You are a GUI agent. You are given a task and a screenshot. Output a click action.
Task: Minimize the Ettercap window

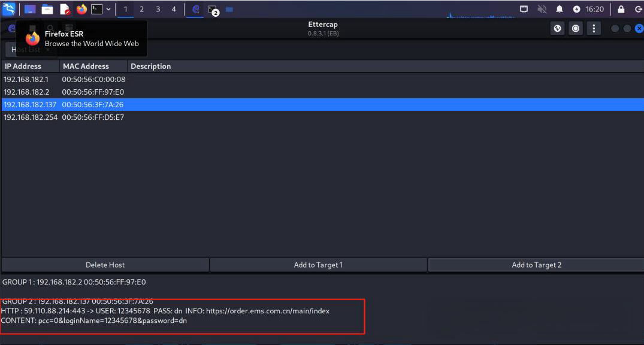615,28
